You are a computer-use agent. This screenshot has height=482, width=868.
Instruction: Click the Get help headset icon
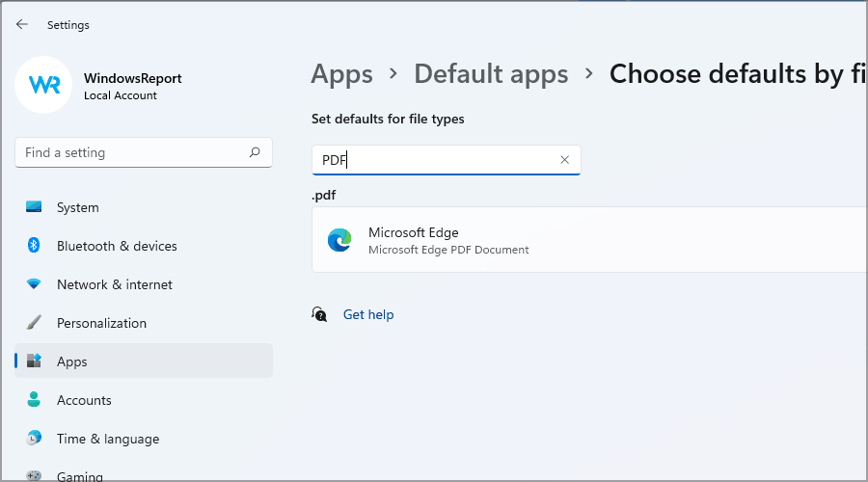pos(319,314)
